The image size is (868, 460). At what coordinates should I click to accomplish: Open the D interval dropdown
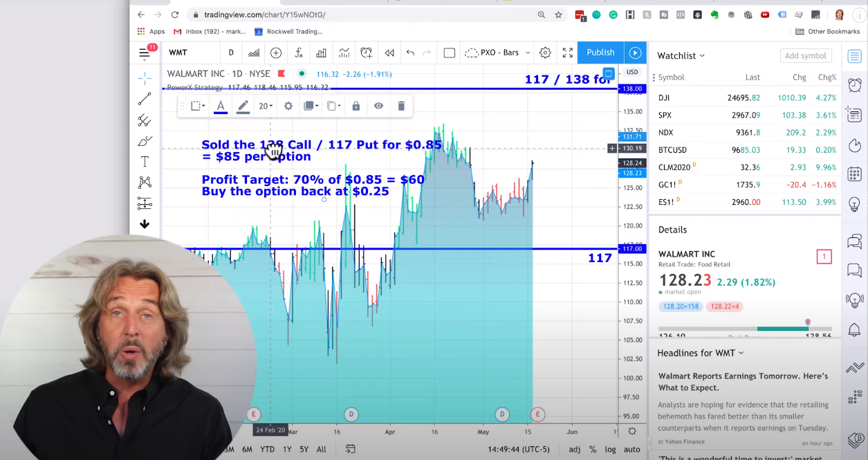pyautogui.click(x=231, y=53)
